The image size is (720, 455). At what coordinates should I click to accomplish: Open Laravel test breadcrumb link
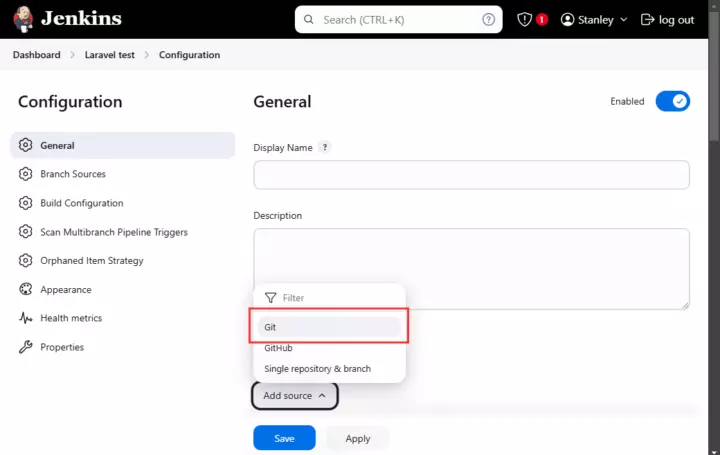click(x=110, y=55)
